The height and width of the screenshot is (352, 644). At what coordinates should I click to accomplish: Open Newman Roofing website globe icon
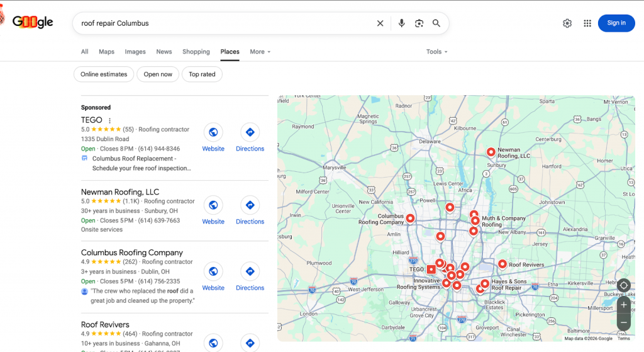coord(213,205)
